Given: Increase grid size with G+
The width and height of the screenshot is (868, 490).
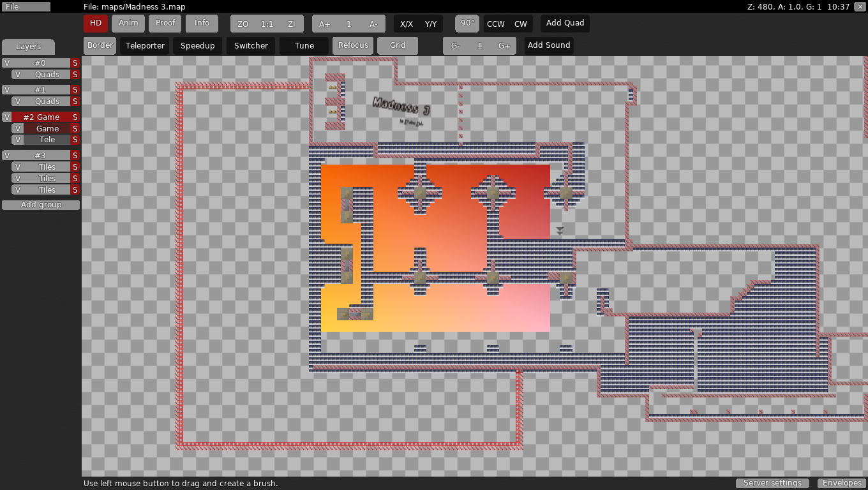Looking at the screenshot, I should (x=504, y=46).
